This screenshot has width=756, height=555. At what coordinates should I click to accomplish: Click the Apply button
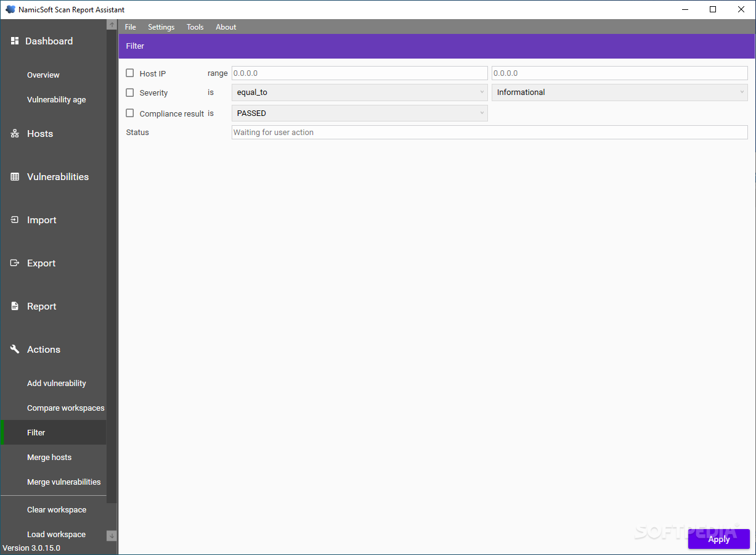click(x=719, y=539)
